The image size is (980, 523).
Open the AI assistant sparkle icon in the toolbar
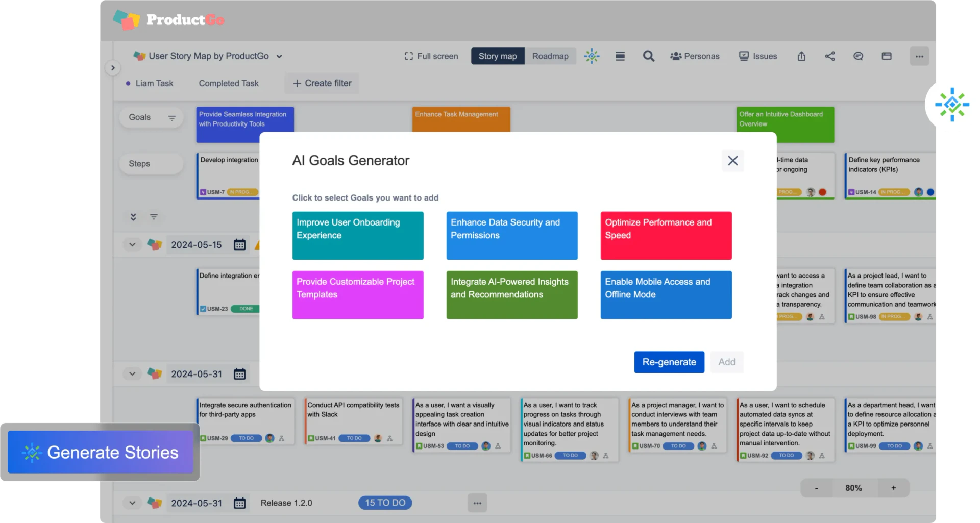click(x=592, y=56)
